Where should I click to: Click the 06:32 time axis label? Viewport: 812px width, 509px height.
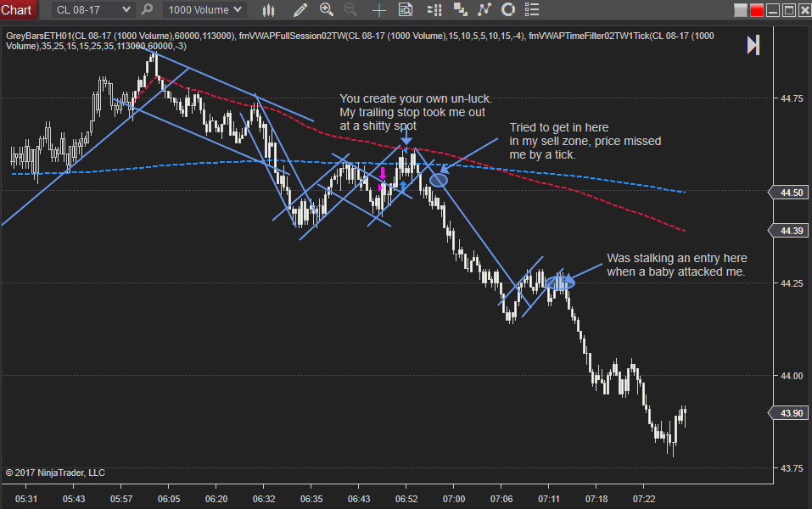click(264, 499)
